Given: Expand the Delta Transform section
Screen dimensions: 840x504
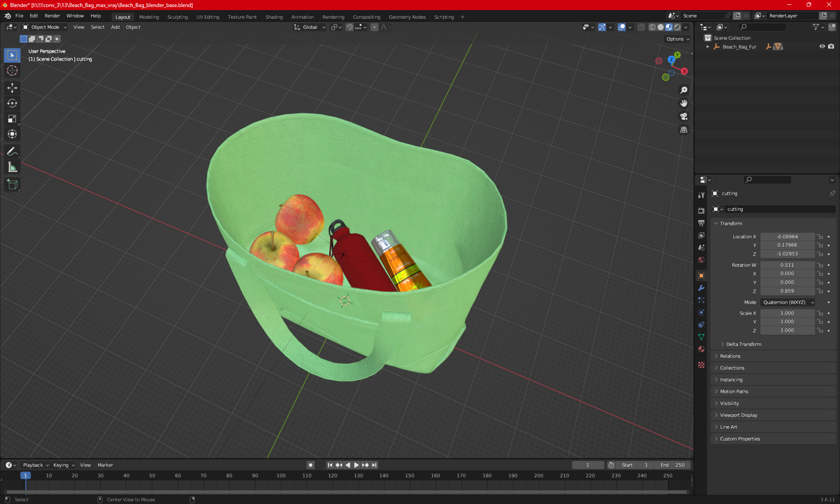Looking at the screenshot, I should 743,344.
